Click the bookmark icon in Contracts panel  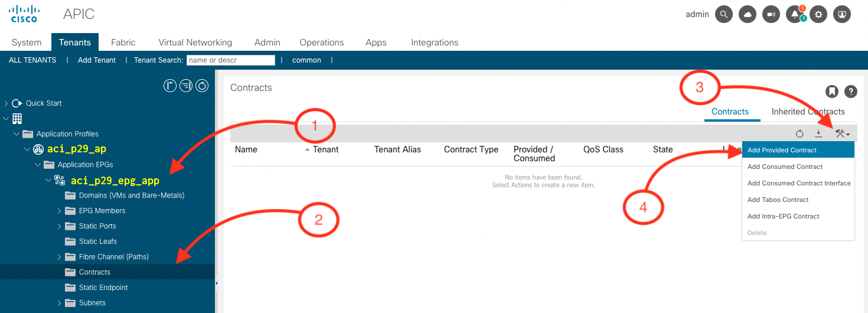click(831, 92)
